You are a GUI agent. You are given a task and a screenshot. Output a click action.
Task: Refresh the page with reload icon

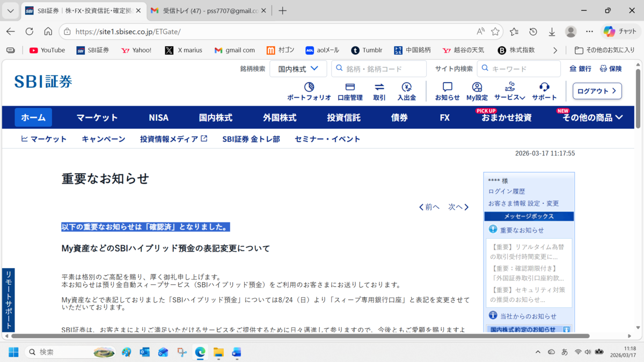[x=30, y=32]
